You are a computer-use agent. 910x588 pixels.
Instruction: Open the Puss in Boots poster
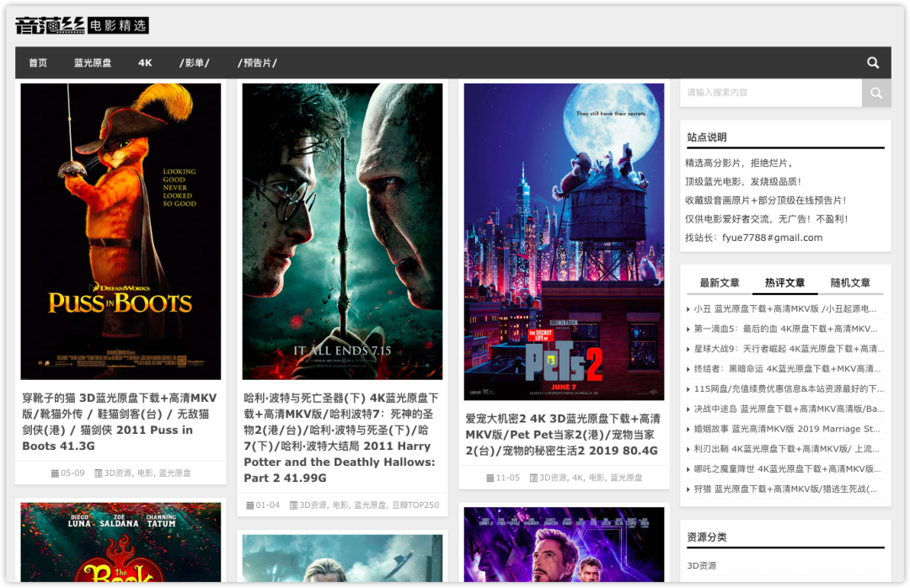click(x=120, y=232)
